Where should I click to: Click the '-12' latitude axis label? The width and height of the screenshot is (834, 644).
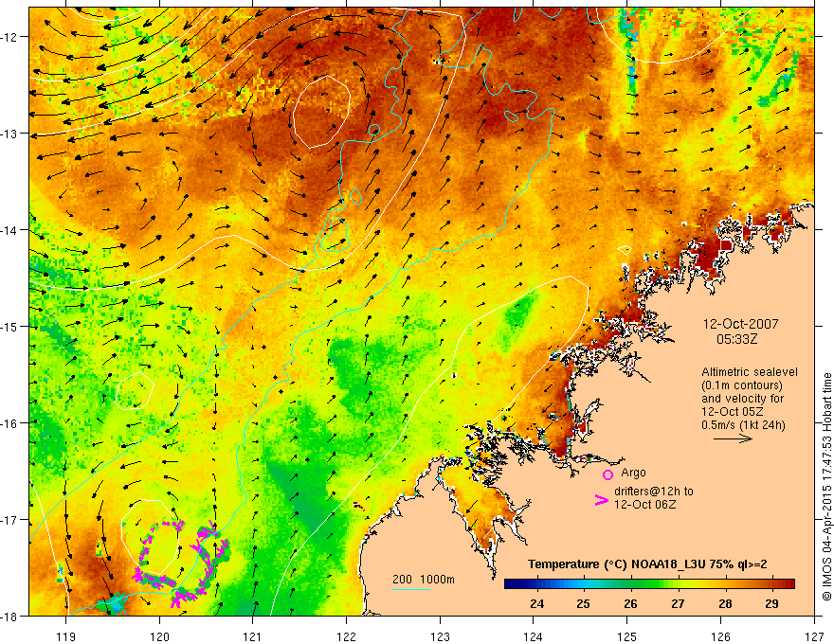(10, 37)
